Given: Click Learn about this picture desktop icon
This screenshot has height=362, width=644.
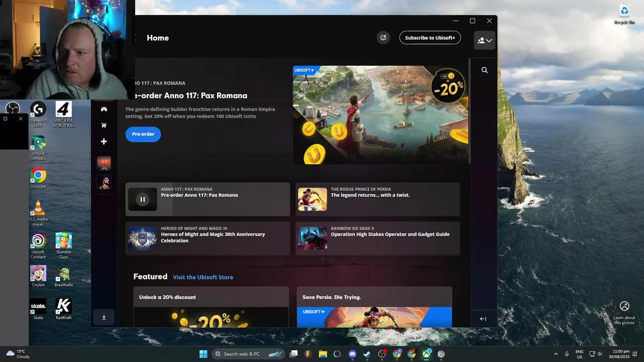Looking at the screenshot, I should point(624,313).
